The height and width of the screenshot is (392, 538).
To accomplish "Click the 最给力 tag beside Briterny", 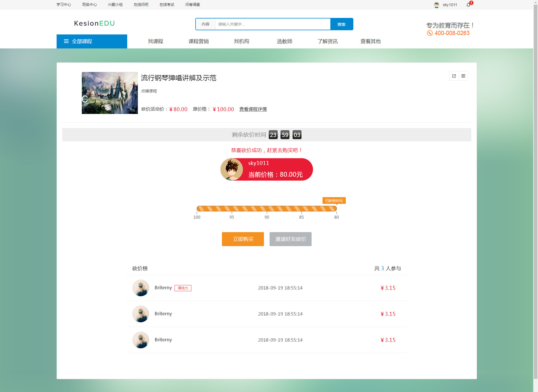I will (x=183, y=288).
